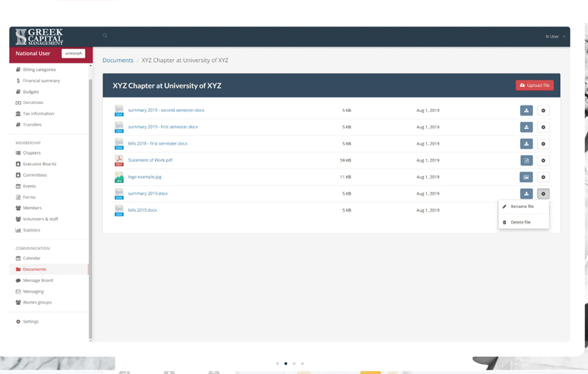This screenshot has height=374, width=588.
Task: Download summary 2019 - second semester.docx
Action: 526,110
